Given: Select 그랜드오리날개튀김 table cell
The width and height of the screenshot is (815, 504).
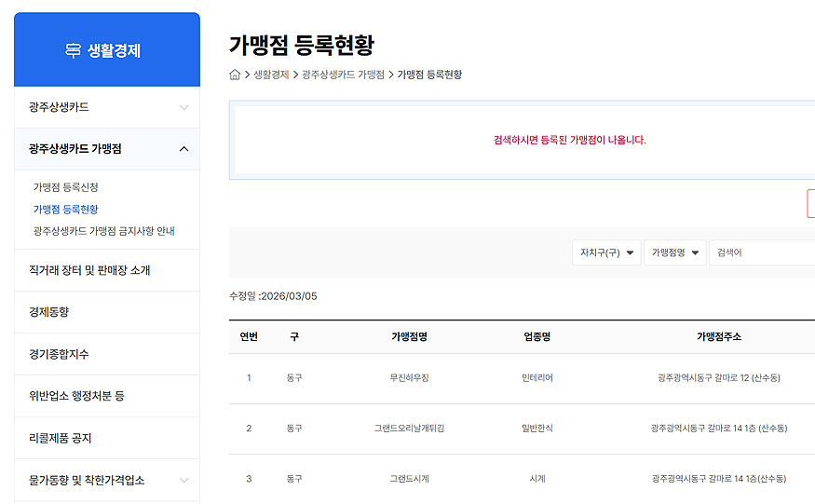Looking at the screenshot, I should point(410,429).
